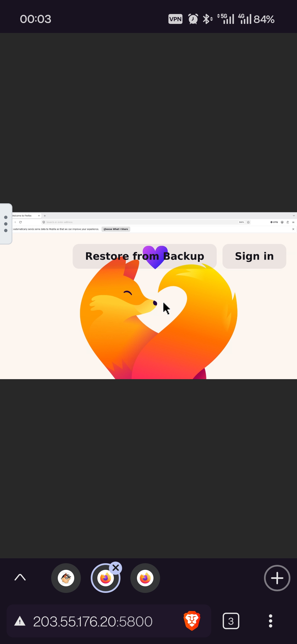
Task: Open the tab switcher showing 3
Action: pyautogui.click(x=231, y=621)
